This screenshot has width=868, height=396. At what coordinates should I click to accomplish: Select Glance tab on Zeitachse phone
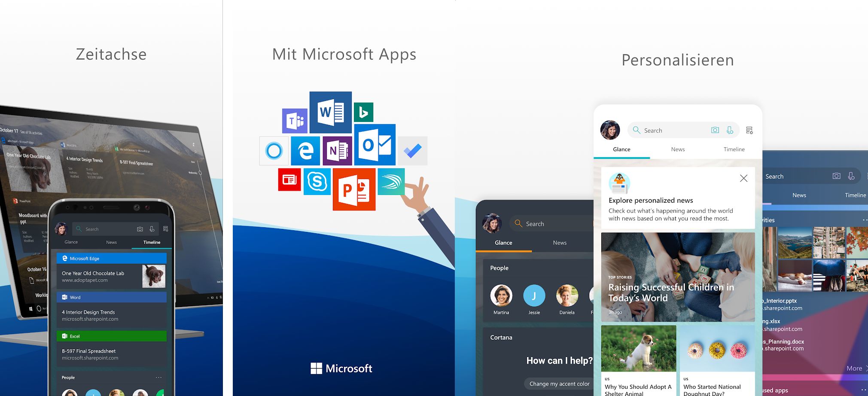click(x=71, y=242)
